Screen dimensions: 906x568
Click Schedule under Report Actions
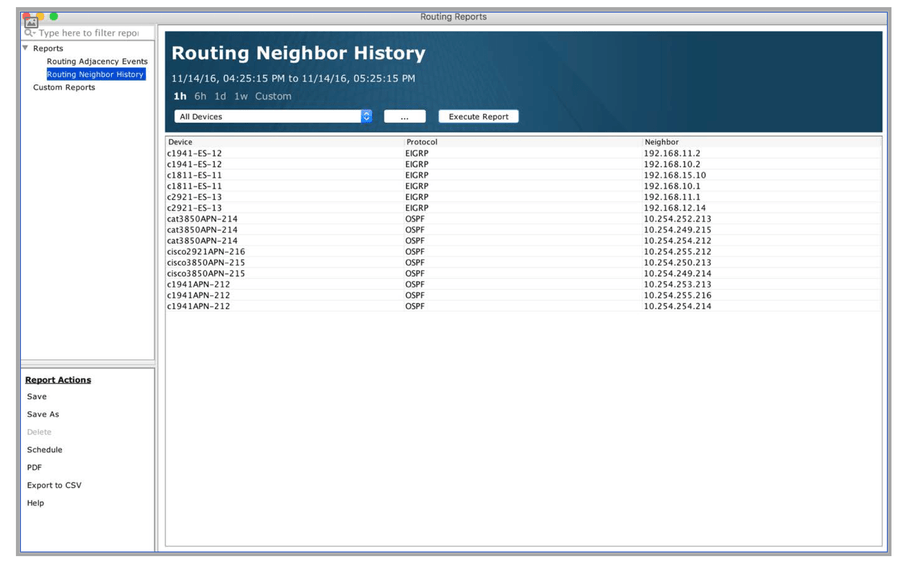(44, 450)
